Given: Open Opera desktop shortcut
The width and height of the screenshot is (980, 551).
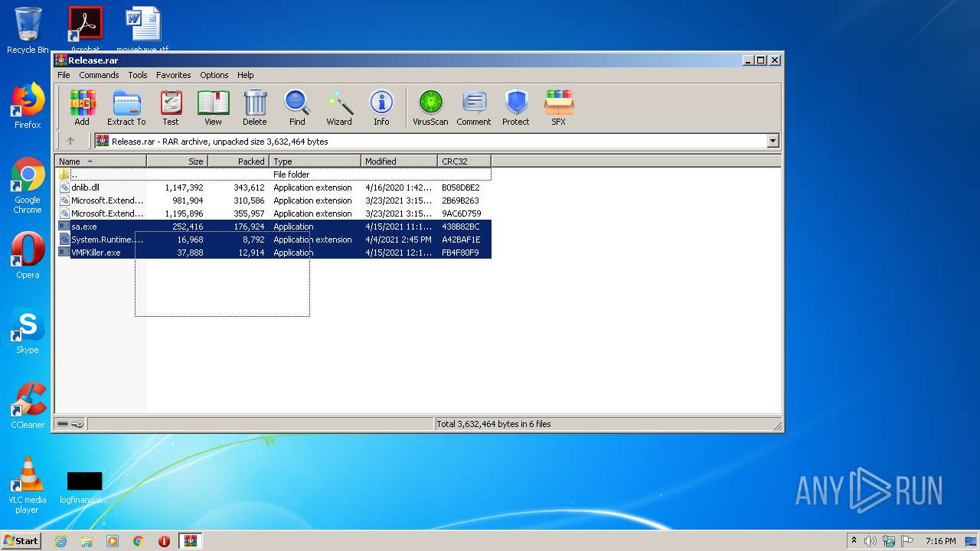Looking at the screenshot, I should (x=28, y=256).
